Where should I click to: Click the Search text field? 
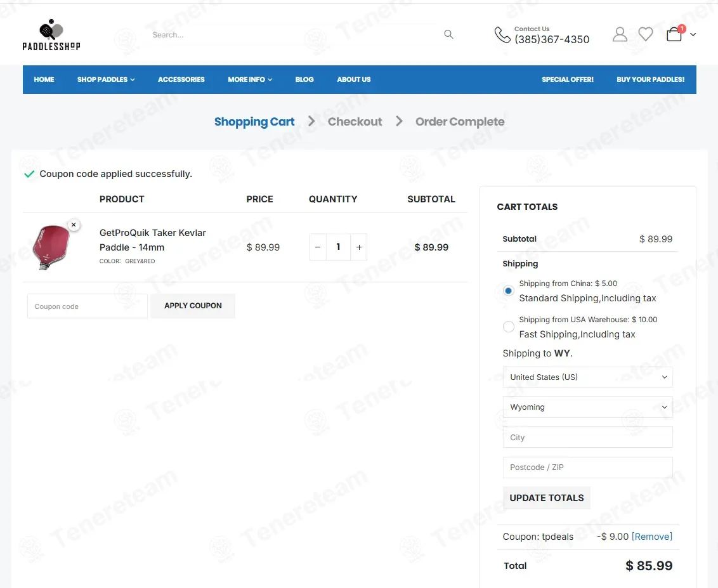[293, 35]
